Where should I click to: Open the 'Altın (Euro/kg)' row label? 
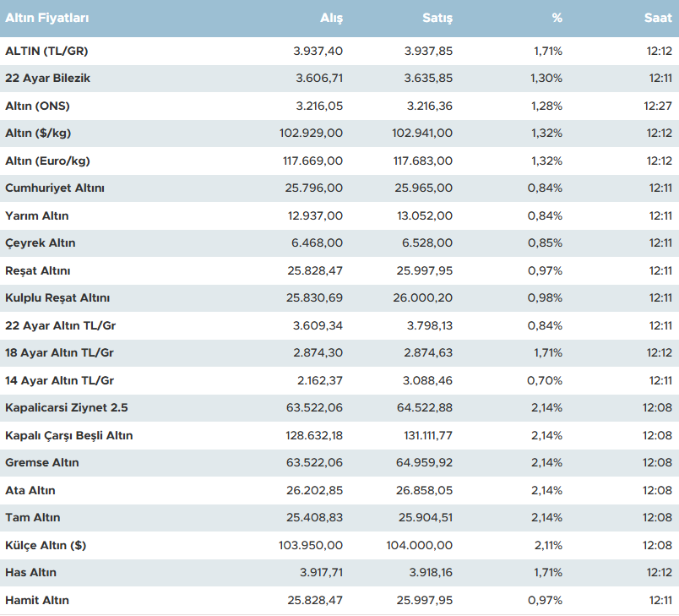[47, 161]
